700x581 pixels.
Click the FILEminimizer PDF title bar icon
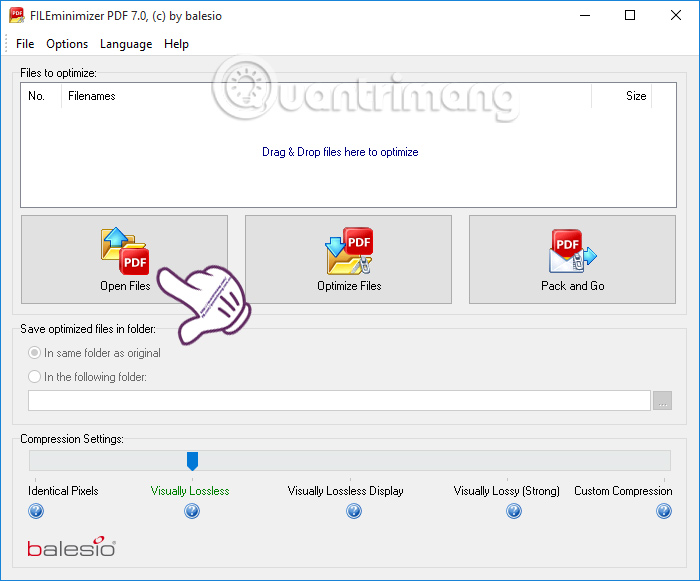17,15
